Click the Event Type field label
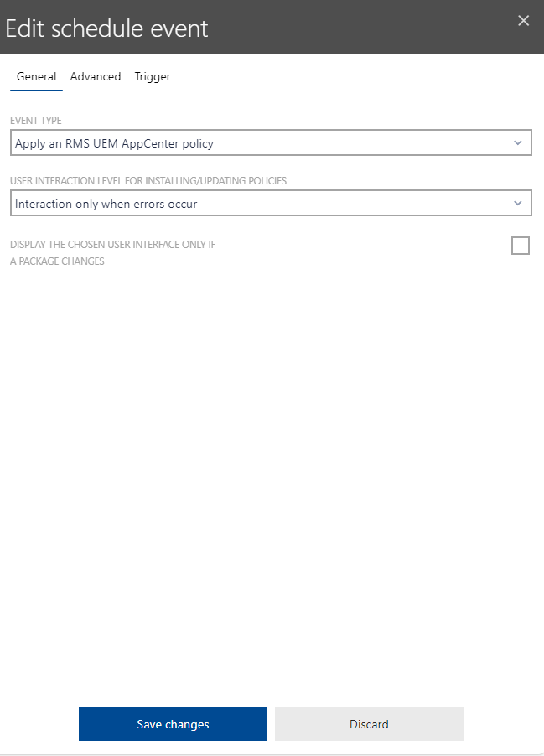 (x=34, y=120)
